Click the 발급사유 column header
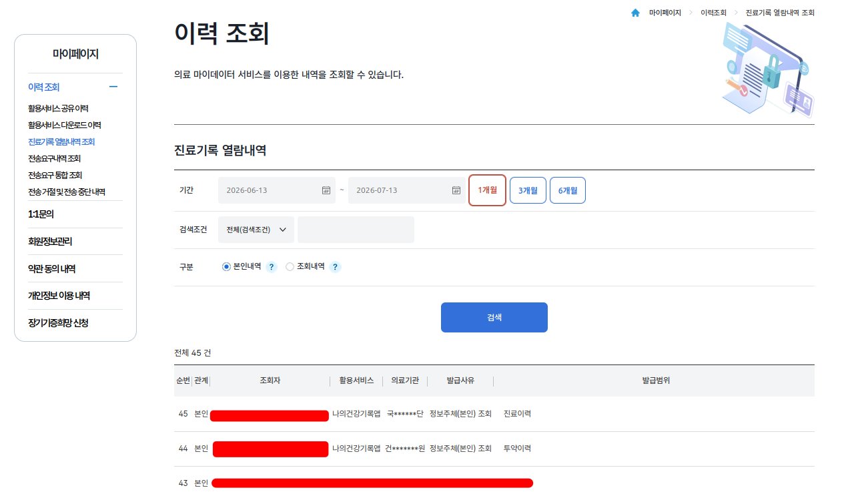 tap(460, 380)
